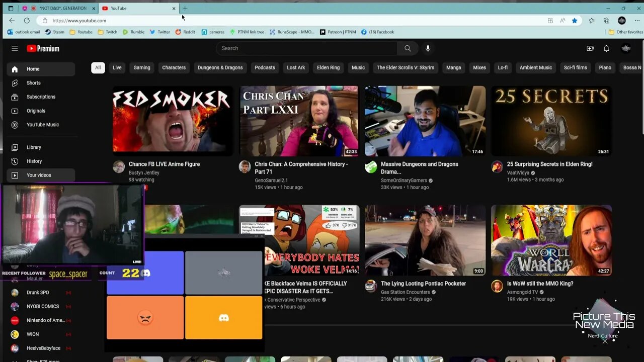Image resolution: width=644 pixels, height=362 pixels.
Task: Open the browser profile avatar
Action: (x=622, y=21)
